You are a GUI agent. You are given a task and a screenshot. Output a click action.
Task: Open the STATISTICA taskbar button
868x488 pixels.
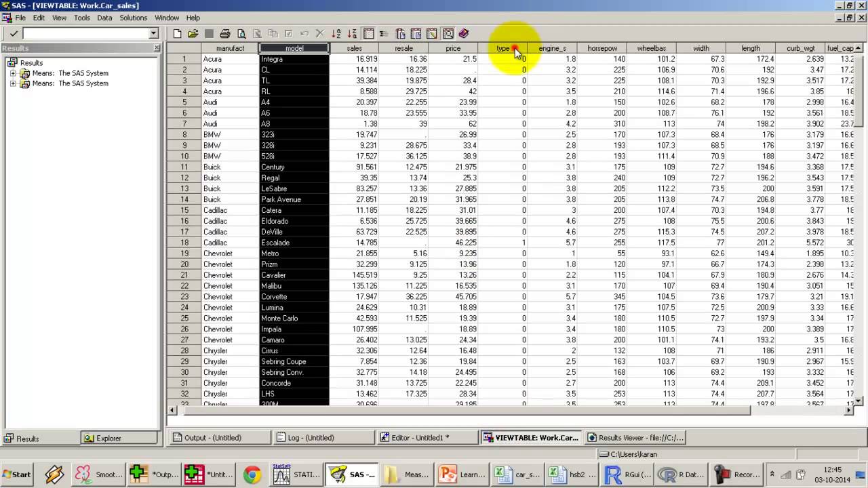[296, 474]
